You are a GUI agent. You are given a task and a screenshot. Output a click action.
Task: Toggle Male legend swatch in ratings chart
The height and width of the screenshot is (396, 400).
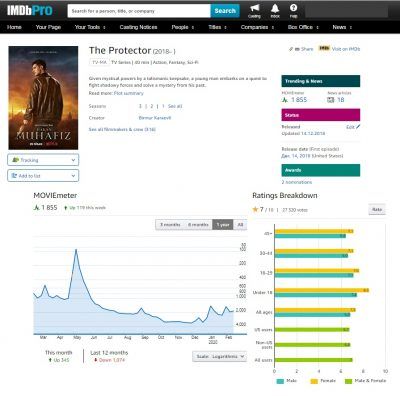pyautogui.click(x=280, y=381)
